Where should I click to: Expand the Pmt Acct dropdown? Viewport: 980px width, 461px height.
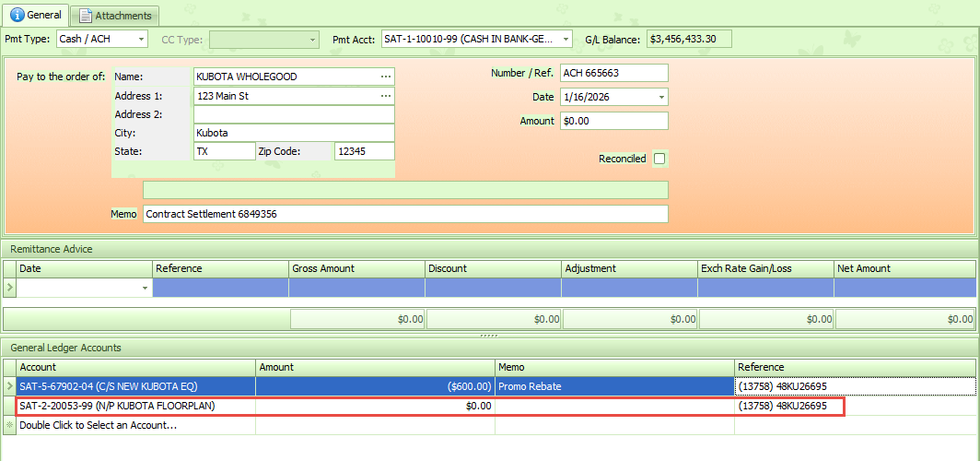pos(566,40)
